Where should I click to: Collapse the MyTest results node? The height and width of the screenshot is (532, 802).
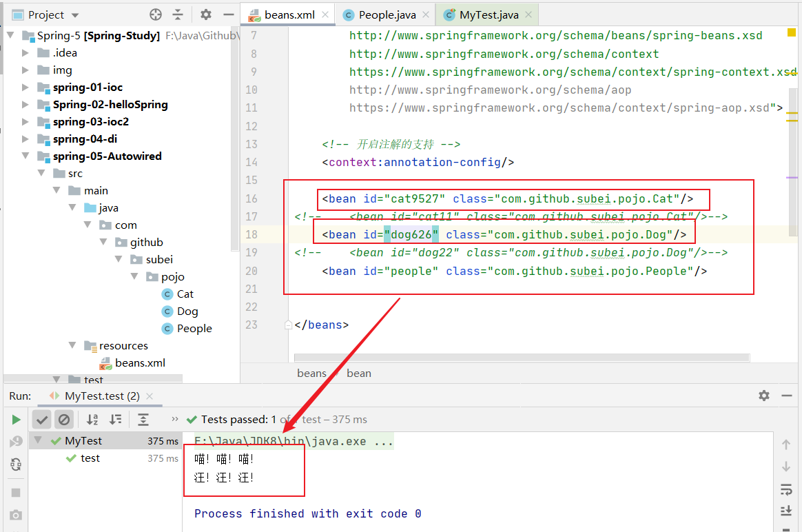click(x=37, y=441)
